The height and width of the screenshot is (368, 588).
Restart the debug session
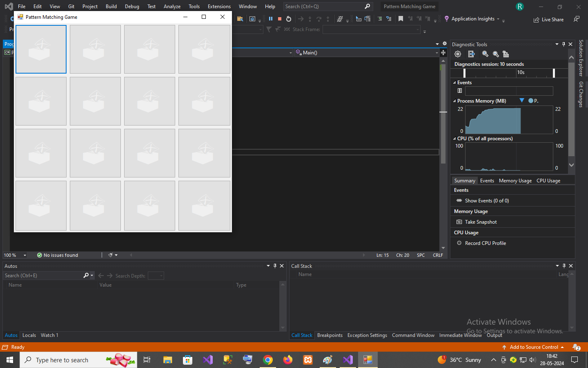tap(289, 19)
